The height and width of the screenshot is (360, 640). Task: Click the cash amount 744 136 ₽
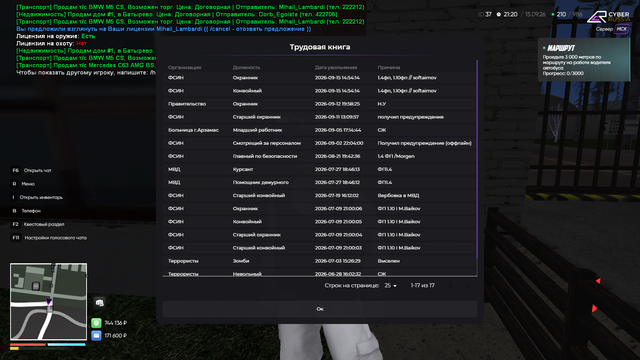coord(116,323)
